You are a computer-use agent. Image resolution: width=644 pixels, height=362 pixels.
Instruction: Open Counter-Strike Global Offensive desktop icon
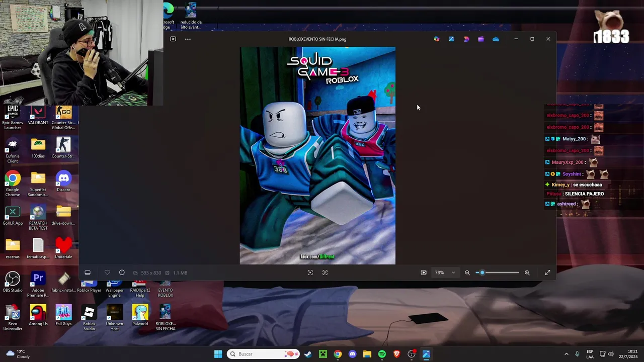click(x=63, y=118)
